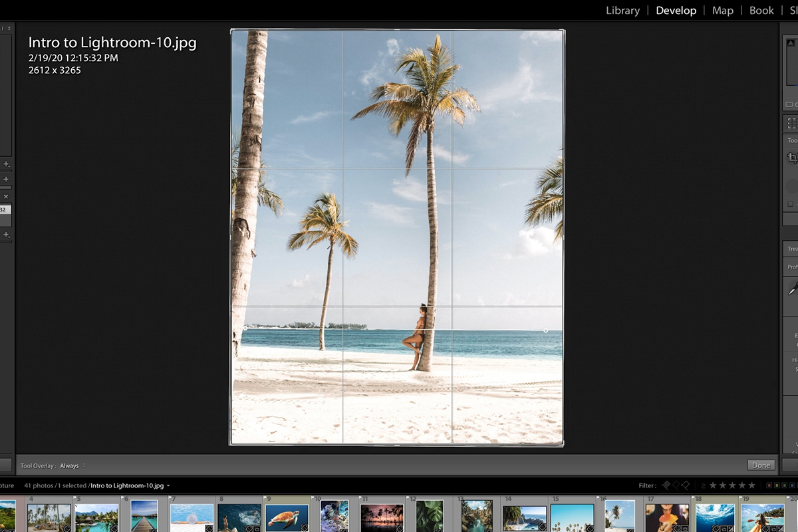Pick the white balance eyedropper tool
798x532 pixels.
[793, 288]
